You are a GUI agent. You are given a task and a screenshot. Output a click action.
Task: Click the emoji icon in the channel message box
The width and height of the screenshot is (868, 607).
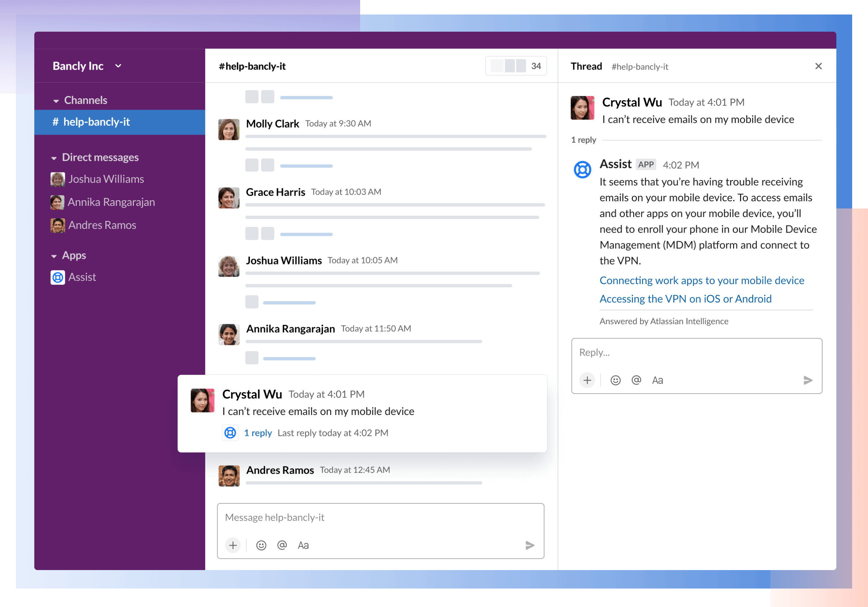tap(261, 545)
